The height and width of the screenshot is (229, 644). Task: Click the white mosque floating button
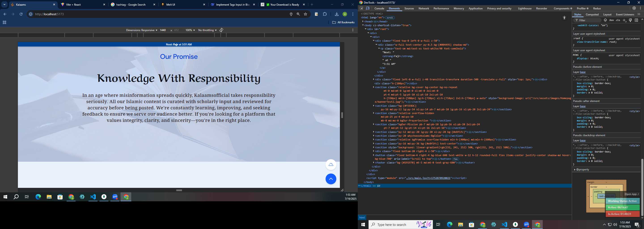331,165
